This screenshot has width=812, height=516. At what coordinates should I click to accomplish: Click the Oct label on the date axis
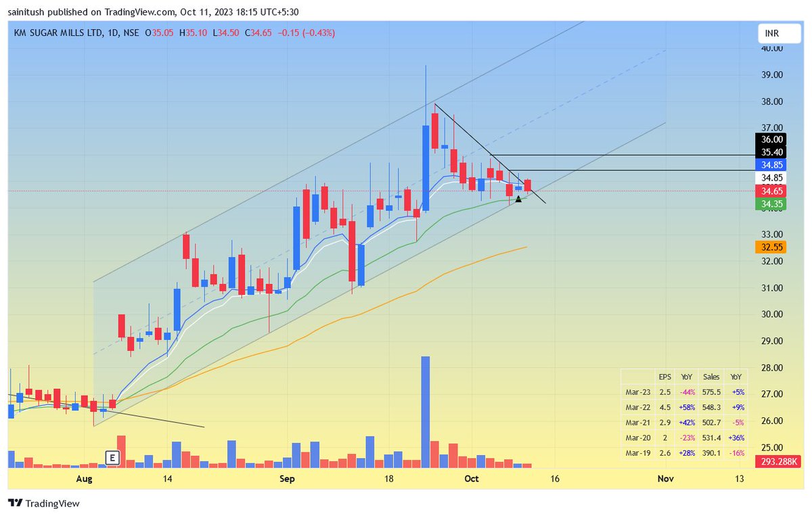click(x=471, y=479)
